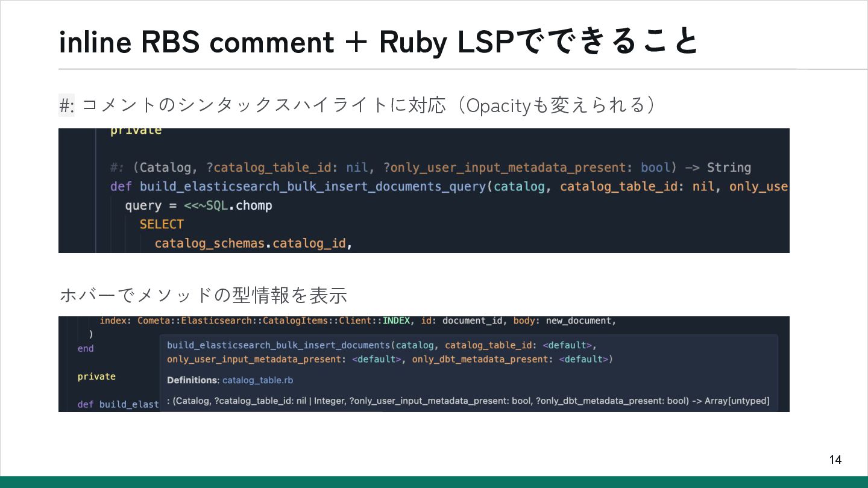Click the build_elasticsearch_bulk_insert_documents_query method name
Viewport: 868px width, 488px height.
pos(312,186)
